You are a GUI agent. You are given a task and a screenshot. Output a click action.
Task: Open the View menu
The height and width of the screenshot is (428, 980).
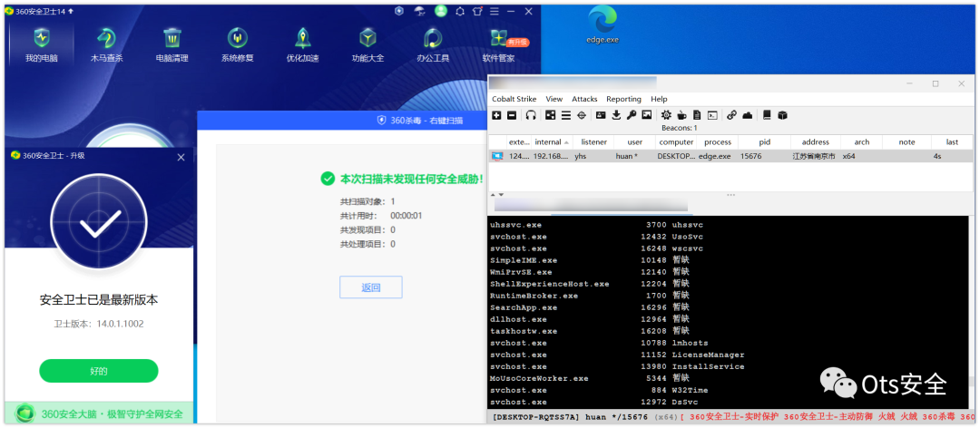(x=554, y=99)
